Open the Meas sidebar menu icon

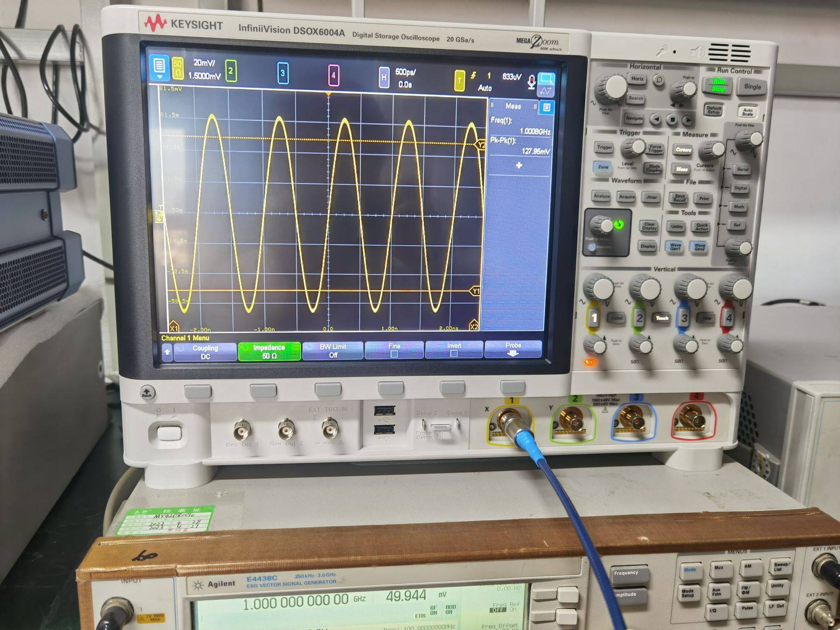click(546, 107)
